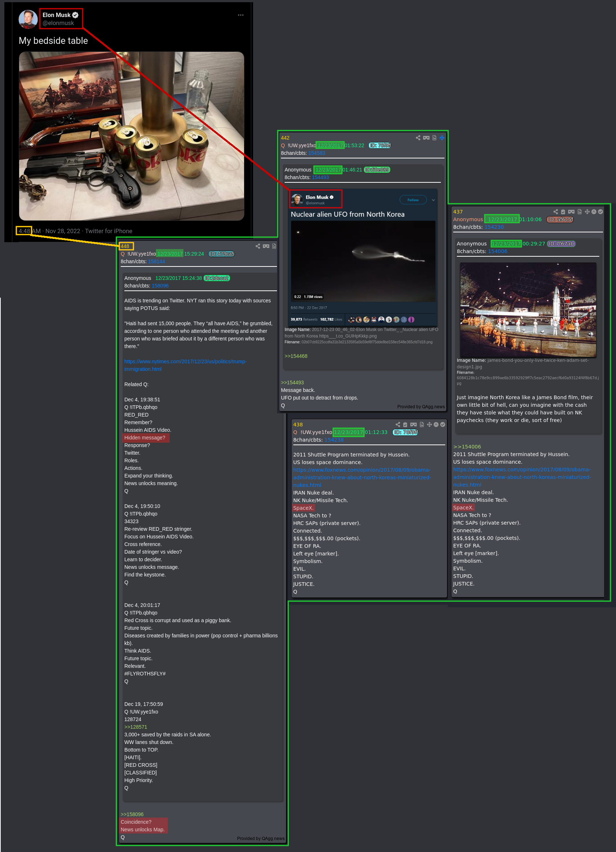Open 8chan/cbts link 154583

pos(317,153)
